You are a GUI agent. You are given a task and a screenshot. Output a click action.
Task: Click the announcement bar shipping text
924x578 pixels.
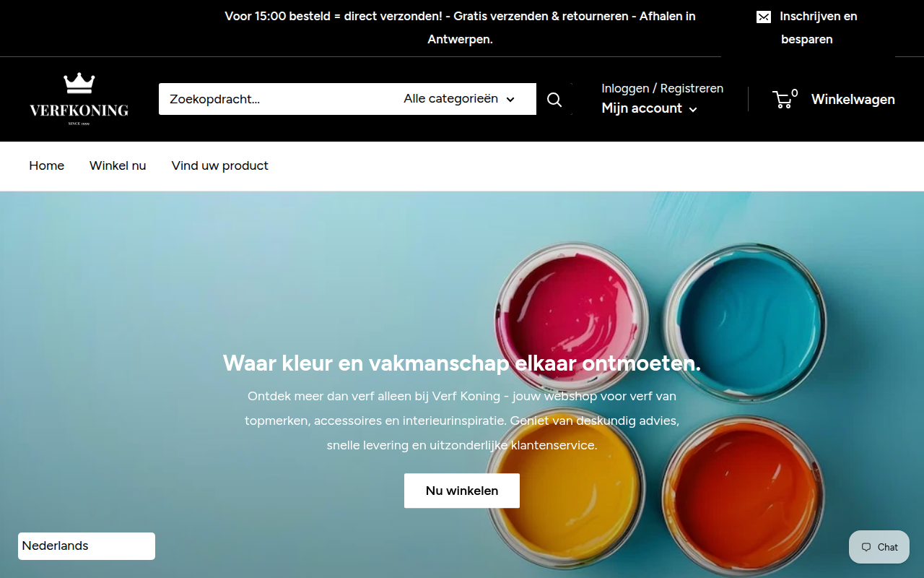461,27
